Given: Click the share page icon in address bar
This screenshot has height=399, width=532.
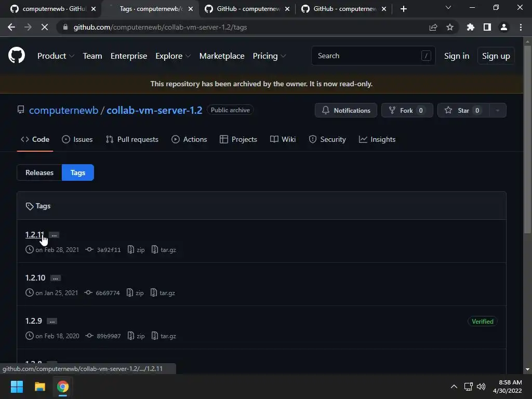Looking at the screenshot, I should 433,27.
